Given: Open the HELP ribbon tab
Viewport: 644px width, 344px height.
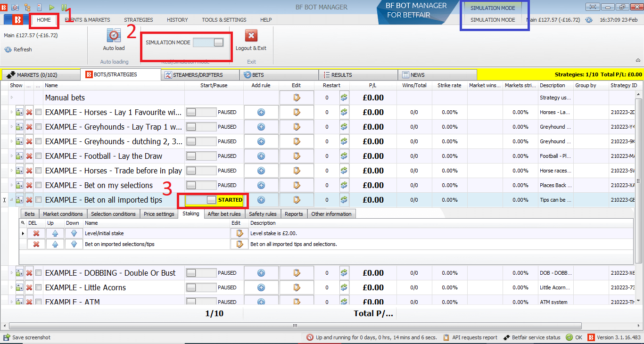Looking at the screenshot, I should (x=266, y=20).
